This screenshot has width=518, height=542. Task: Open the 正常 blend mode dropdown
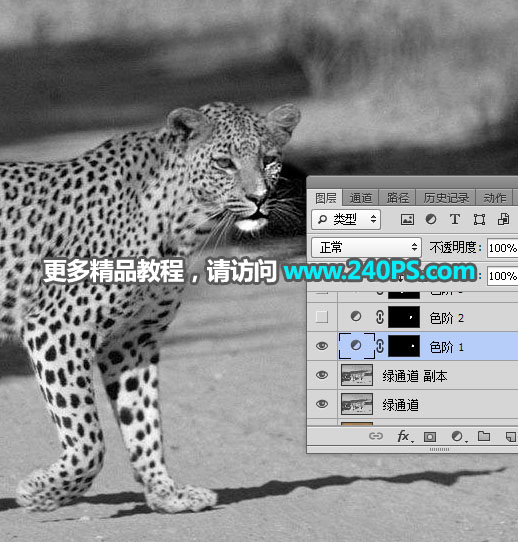tap(366, 247)
